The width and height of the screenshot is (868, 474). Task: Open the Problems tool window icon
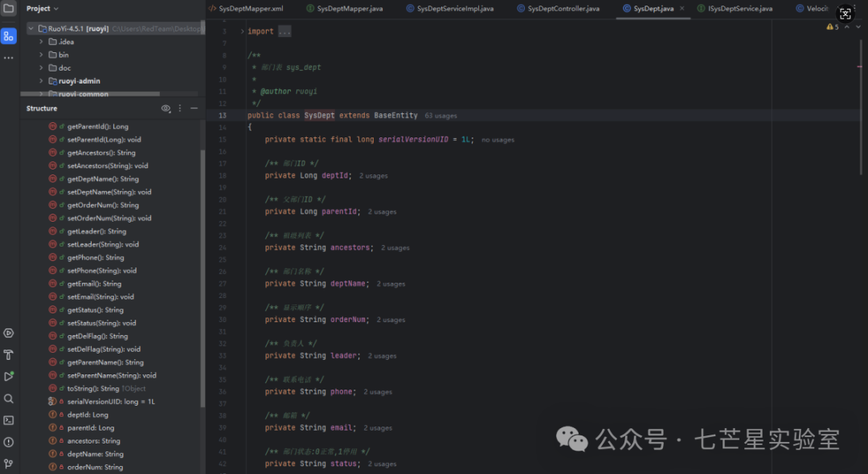coord(8,442)
